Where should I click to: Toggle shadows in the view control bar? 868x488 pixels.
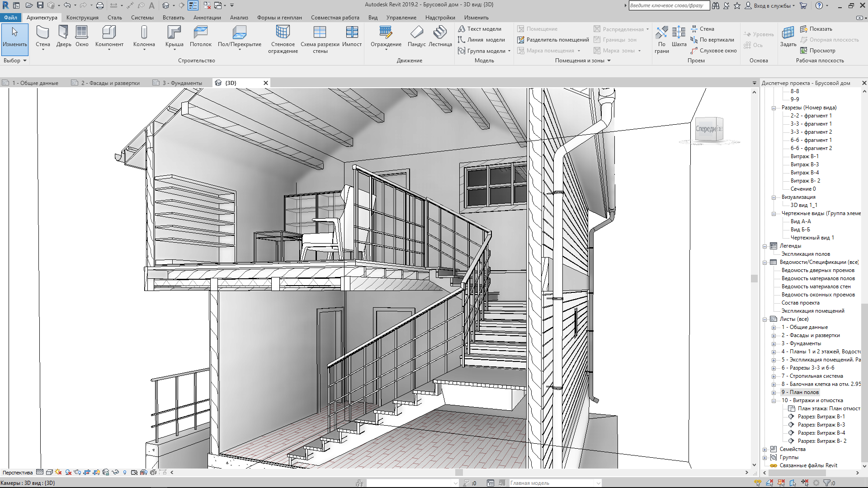(x=68, y=472)
